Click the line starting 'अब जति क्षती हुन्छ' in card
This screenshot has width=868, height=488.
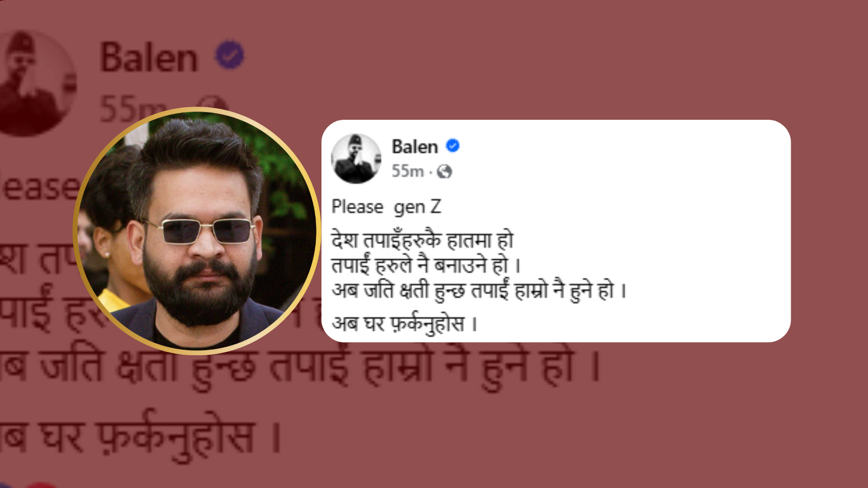[x=479, y=291]
